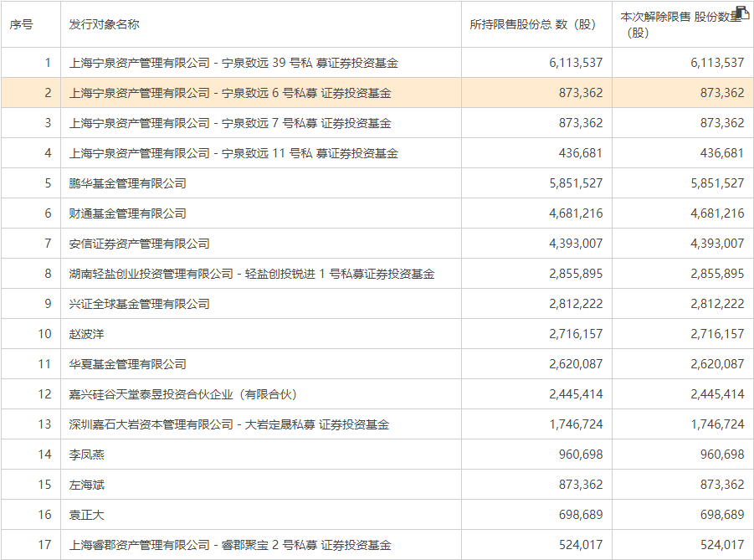The image size is (754, 560).
Task: Click 左海斌's 本次解除限售 value in last column
Action: coord(717,485)
